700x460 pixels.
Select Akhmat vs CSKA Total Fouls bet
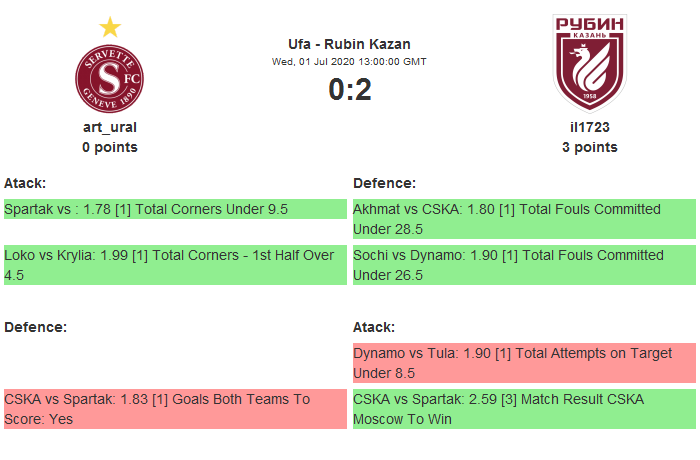click(x=524, y=219)
